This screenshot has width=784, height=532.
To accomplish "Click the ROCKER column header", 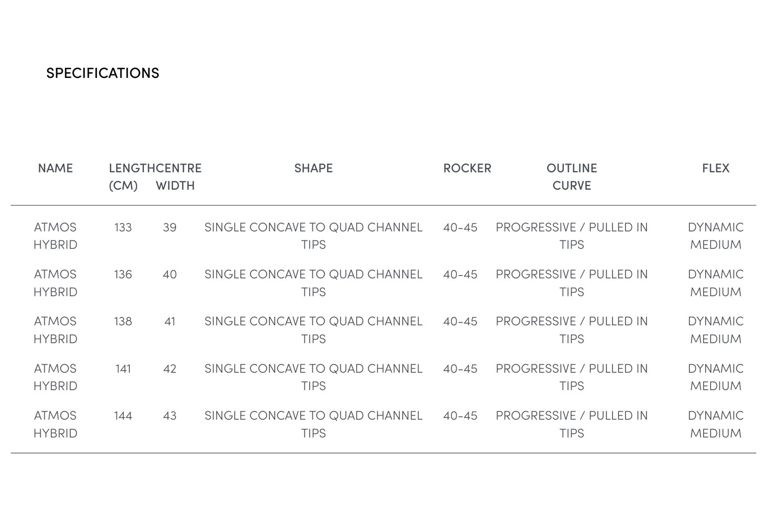I will point(467,168).
